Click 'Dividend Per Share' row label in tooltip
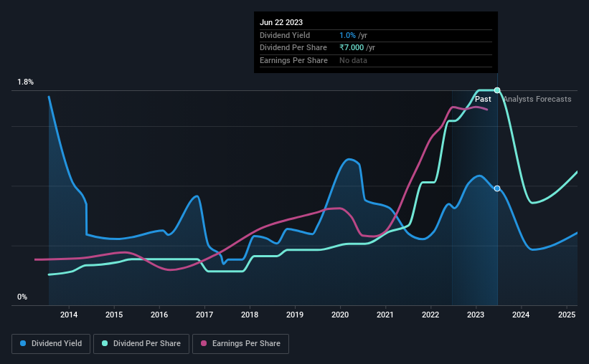 click(x=293, y=48)
